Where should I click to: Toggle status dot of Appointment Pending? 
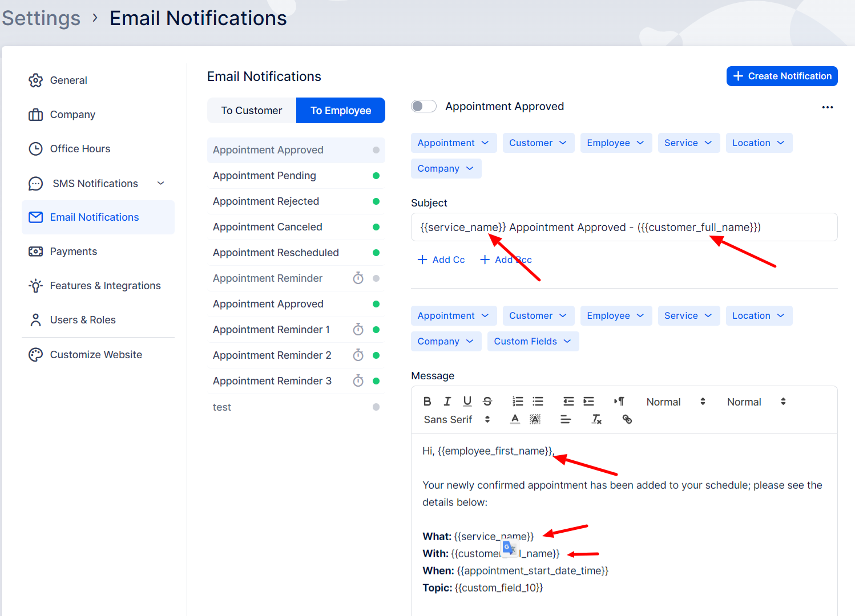[x=376, y=176]
